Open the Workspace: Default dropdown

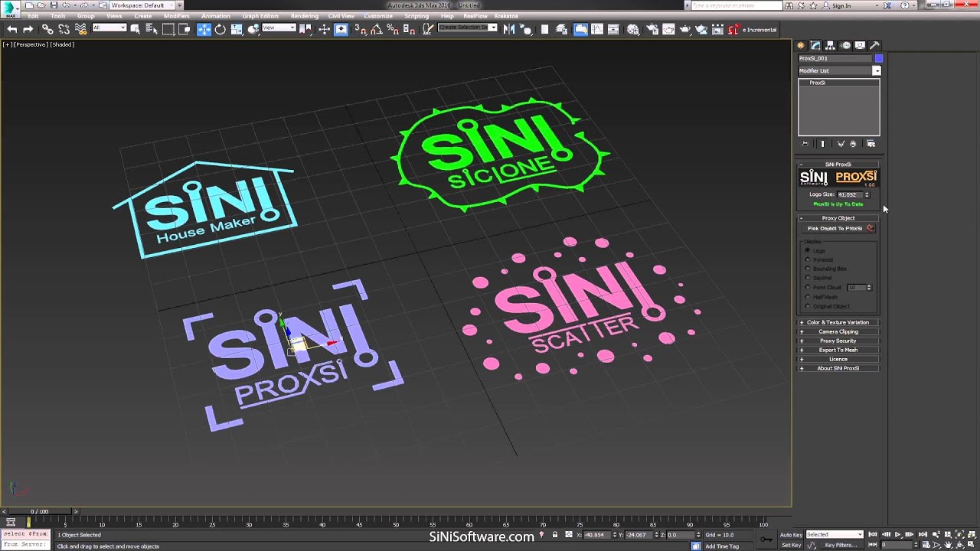pyautogui.click(x=142, y=5)
